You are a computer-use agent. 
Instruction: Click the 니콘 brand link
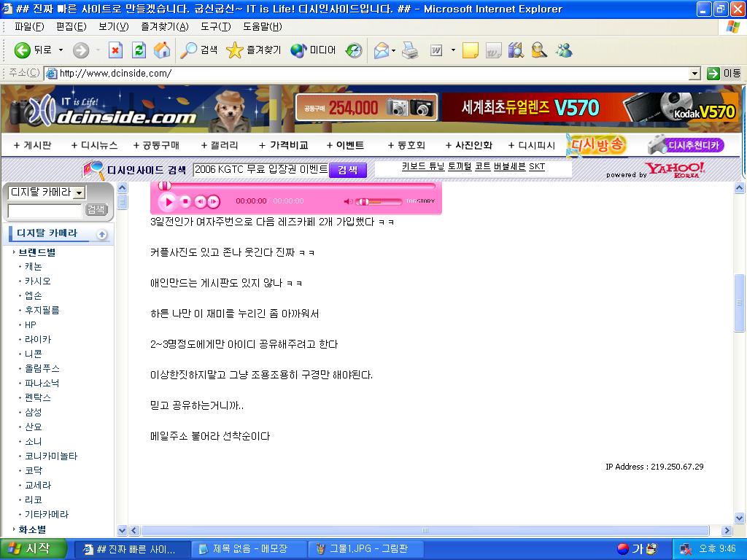click(x=34, y=354)
